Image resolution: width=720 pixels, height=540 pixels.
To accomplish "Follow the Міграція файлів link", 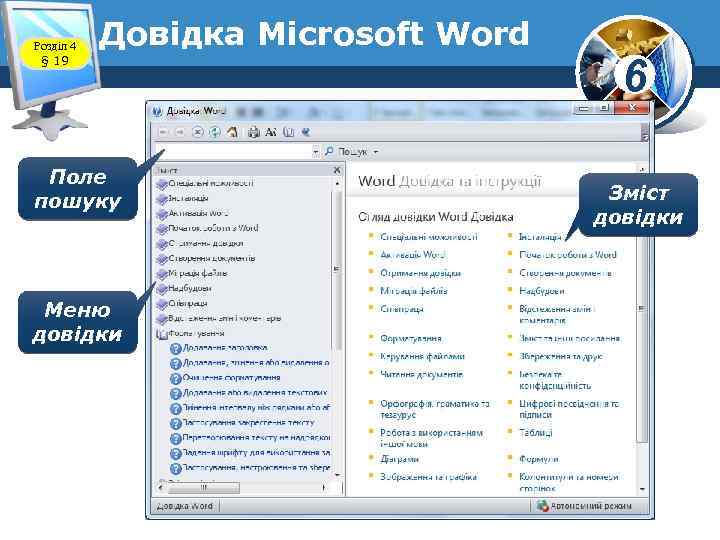I will pyautogui.click(x=414, y=291).
